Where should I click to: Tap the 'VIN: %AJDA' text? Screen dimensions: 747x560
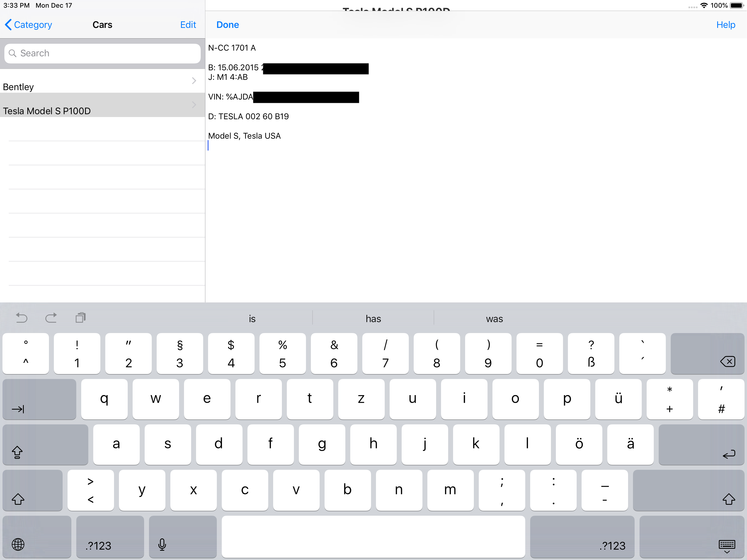pos(231,97)
